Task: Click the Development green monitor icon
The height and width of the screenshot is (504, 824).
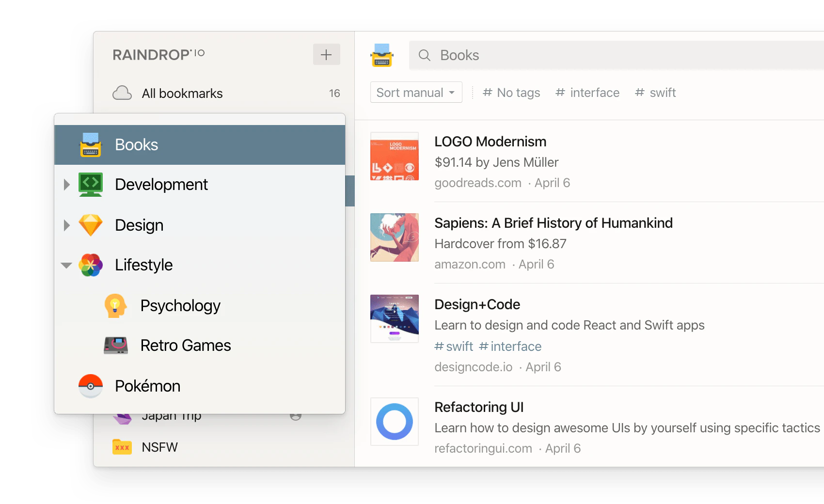Action: tap(91, 185)
